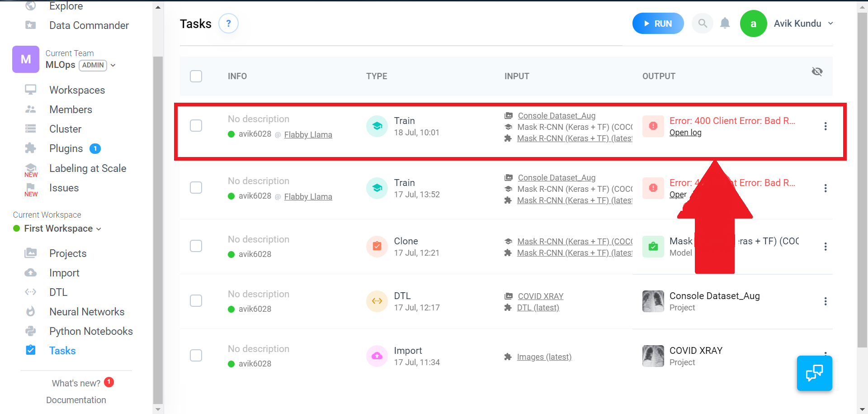This screenshot has height=414, width=868.
Task: Click DTL task type icon
Action: (x=377, y=301)
